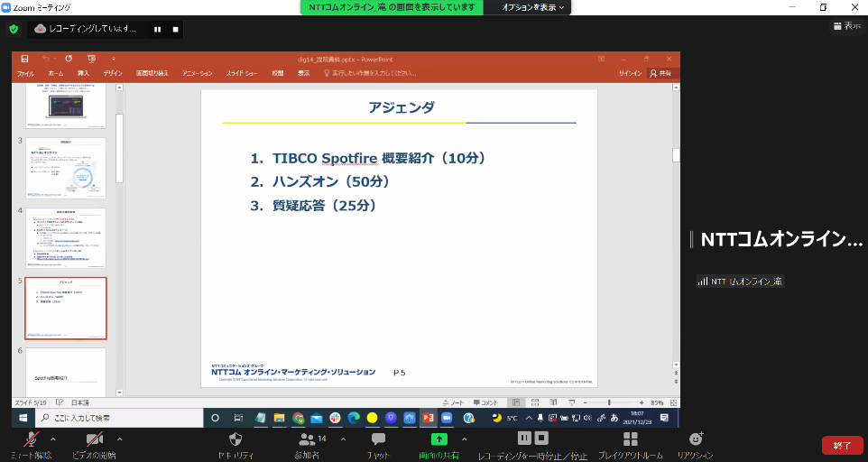Toggle the Notes pane in status bar
868x462 pixels.
454,402
